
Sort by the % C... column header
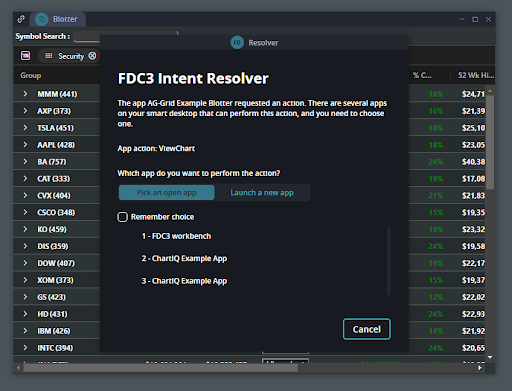[x=422, y=75]
